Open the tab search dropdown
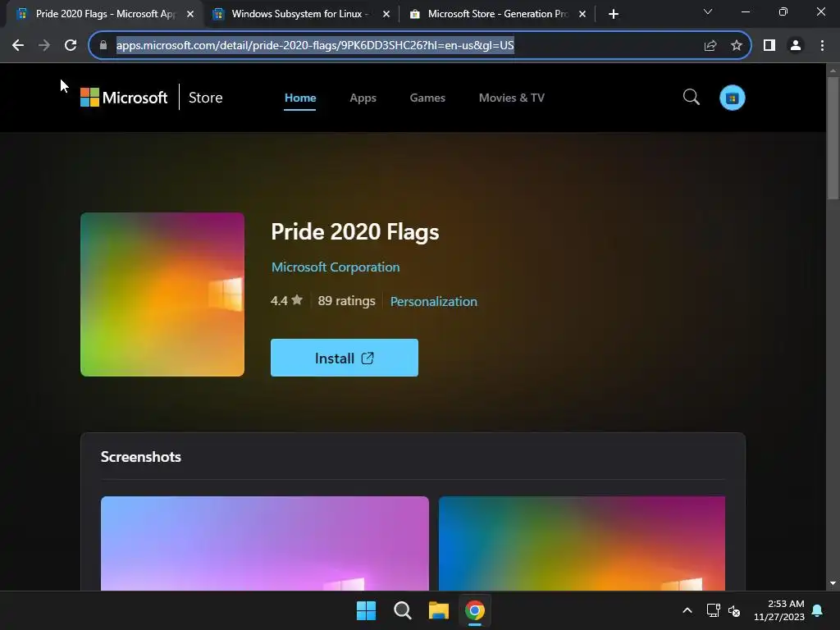 tap(708, 11)
